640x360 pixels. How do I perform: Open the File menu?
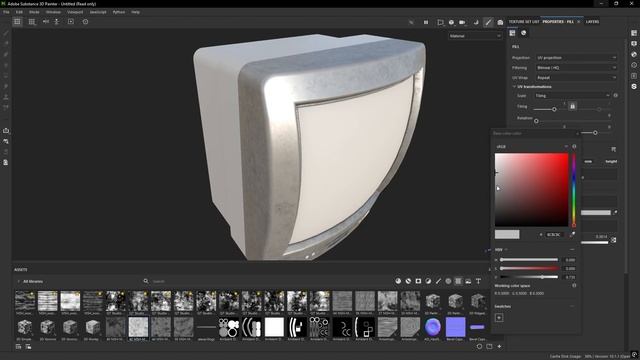[x=6, y=12]
